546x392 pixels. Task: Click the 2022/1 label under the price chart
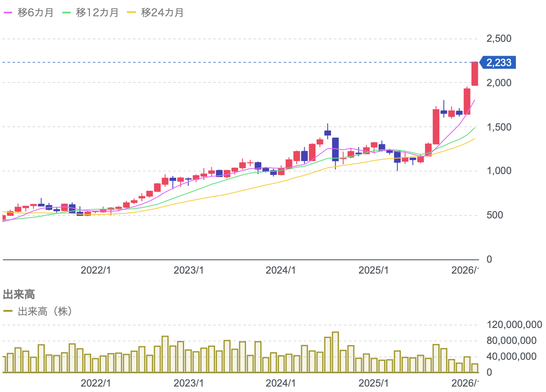pyautogui.click(x=96, y=270)
